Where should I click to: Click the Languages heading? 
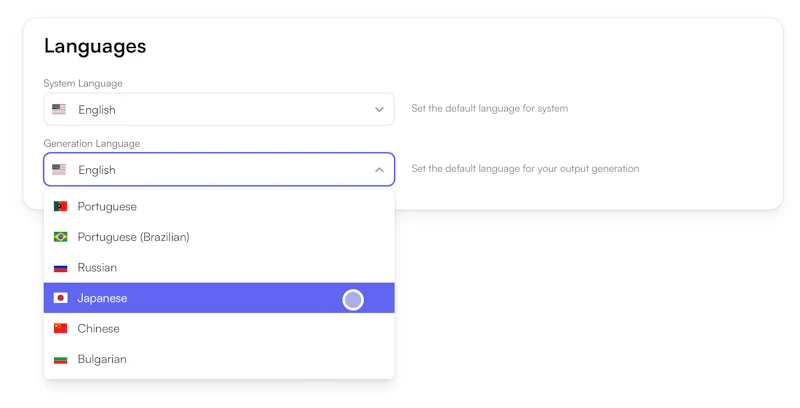[95, 46]
